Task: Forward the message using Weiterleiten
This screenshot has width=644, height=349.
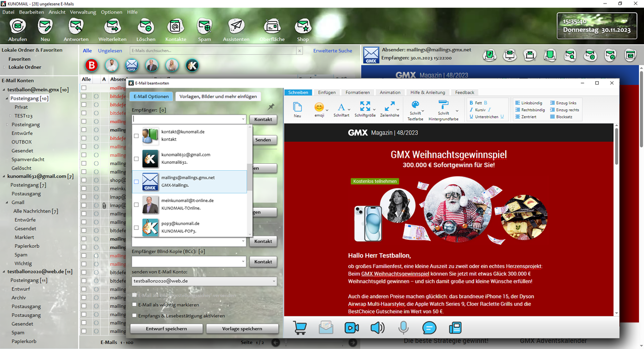Action: coord(112,26)
